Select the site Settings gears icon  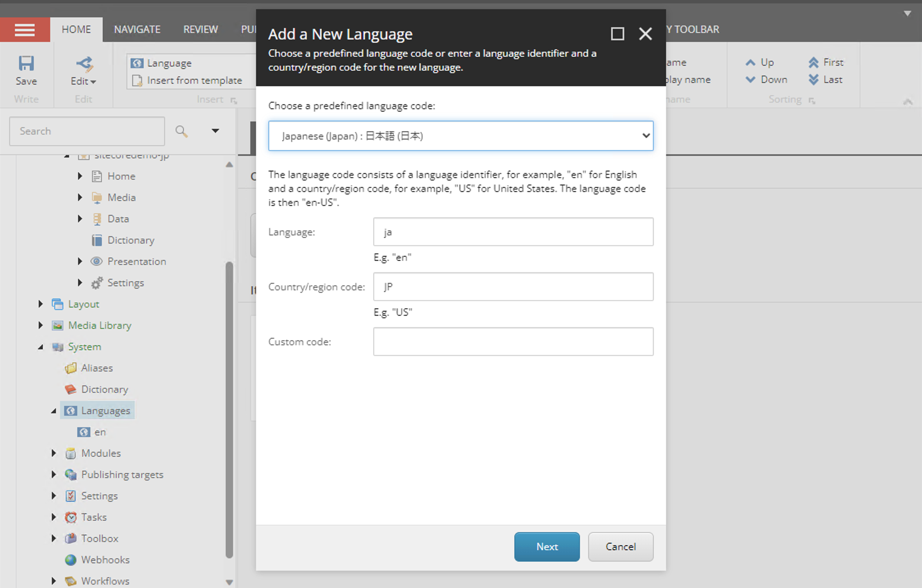tap(97, 283)
